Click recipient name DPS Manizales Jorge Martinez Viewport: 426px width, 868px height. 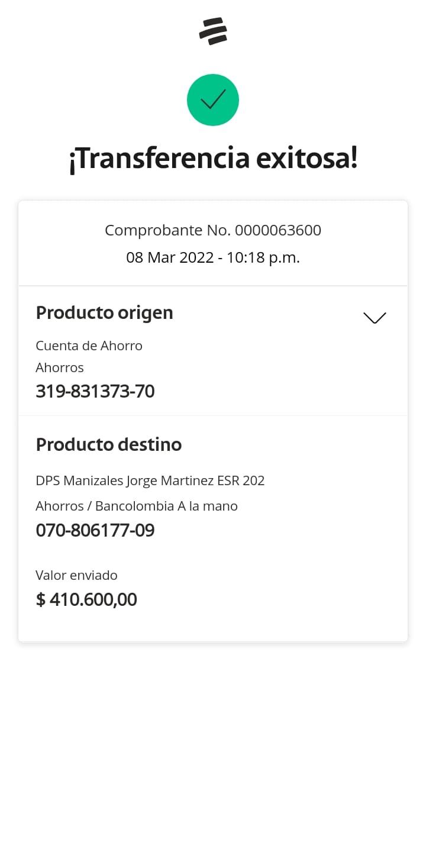(x=124, y=480)
